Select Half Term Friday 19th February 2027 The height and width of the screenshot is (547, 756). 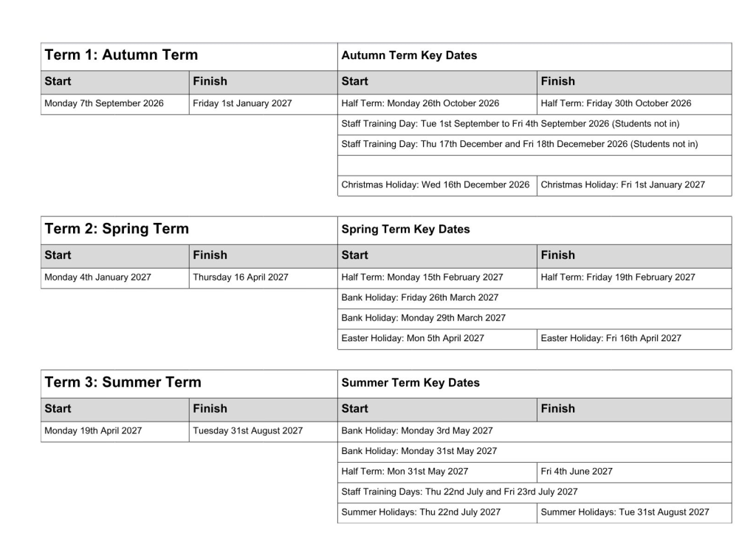click(634, 278)
